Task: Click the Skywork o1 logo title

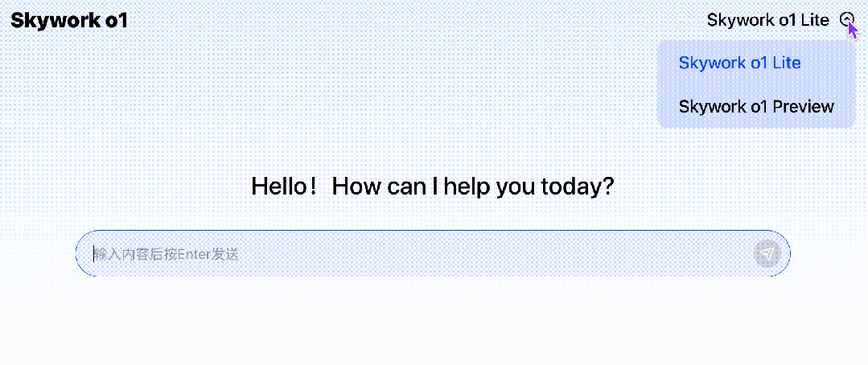Action: (x=69, y=21)
